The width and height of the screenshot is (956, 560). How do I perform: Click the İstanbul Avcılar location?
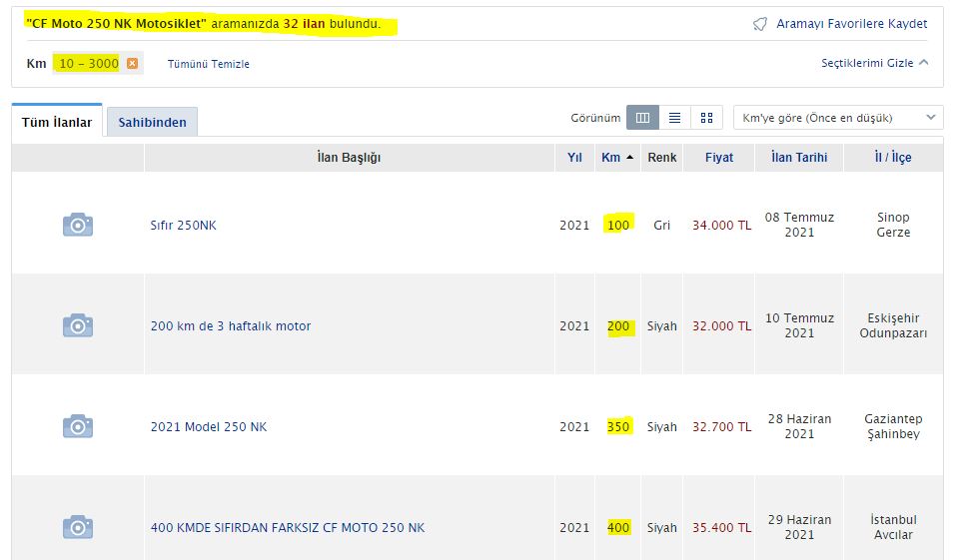point(893,527)
